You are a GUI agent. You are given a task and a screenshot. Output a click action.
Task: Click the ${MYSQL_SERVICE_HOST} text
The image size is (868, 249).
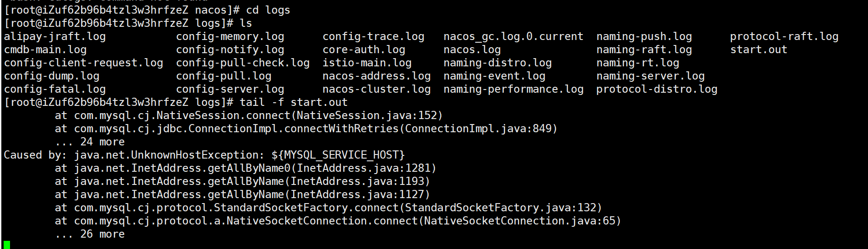pyautogui.click(x=338, y=155)
